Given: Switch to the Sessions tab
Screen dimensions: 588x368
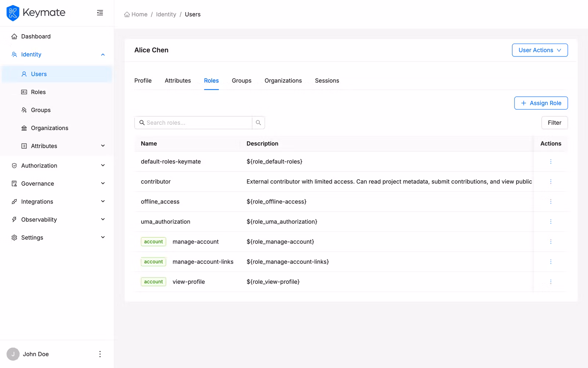Looking at the screenshot, I should tap(327, 81).
